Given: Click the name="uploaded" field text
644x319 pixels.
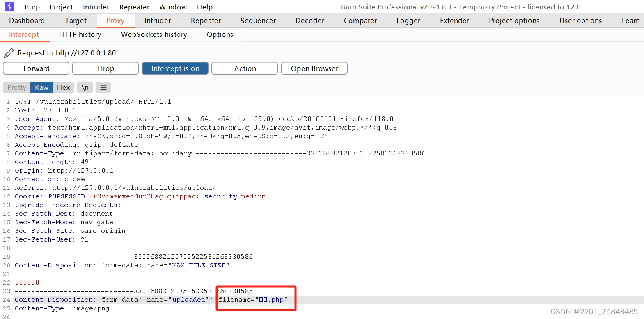Looking at the screenshot, I should tap(178, 300).
